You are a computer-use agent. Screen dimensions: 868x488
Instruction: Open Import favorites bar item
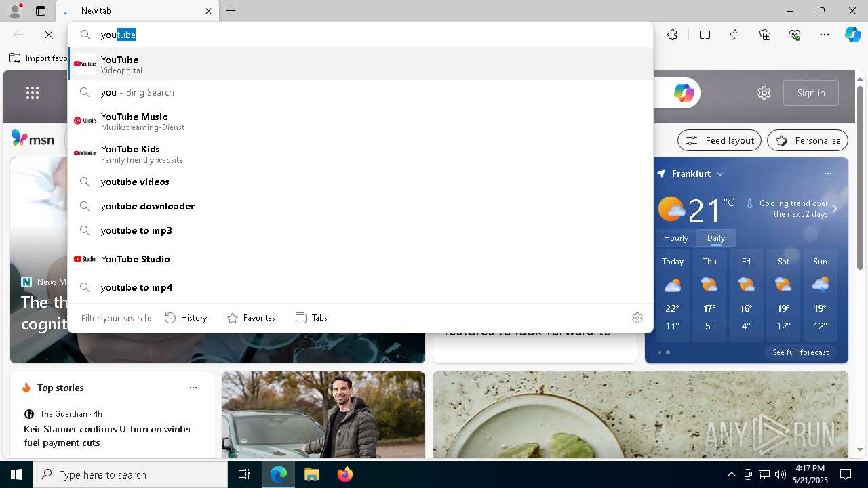point(38,58)
